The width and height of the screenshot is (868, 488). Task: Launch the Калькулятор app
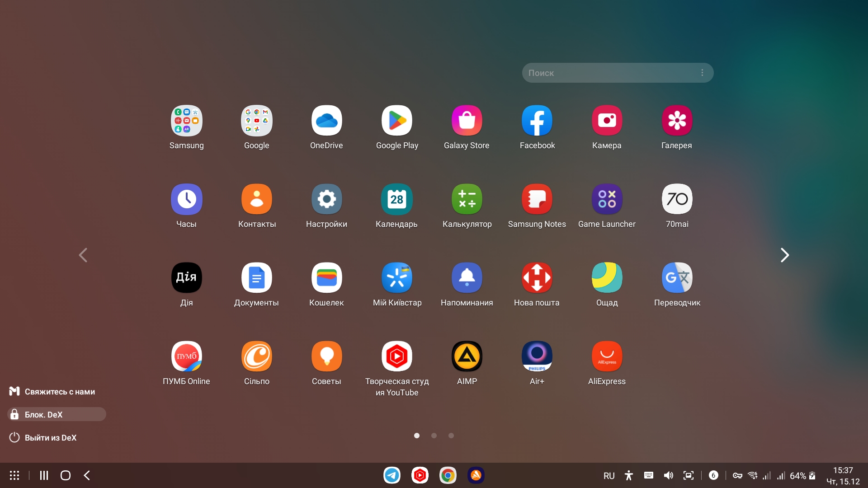tap(467, 199)
